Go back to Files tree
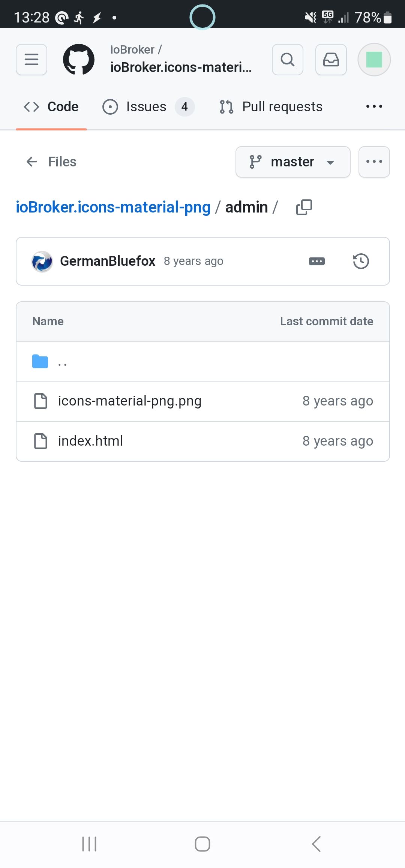Viewport: 405px width, 868px height. pos(51,162)
